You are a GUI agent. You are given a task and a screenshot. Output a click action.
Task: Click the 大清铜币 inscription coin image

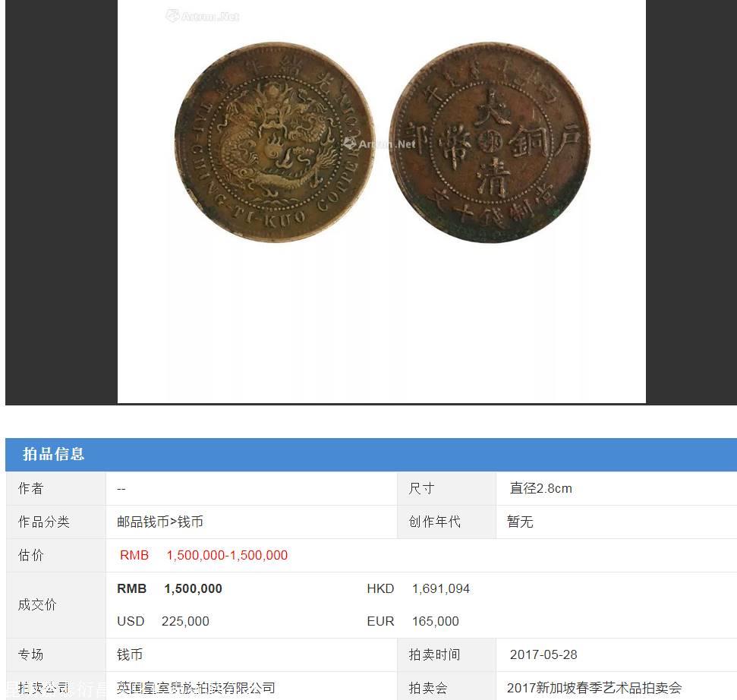(490, 143)
